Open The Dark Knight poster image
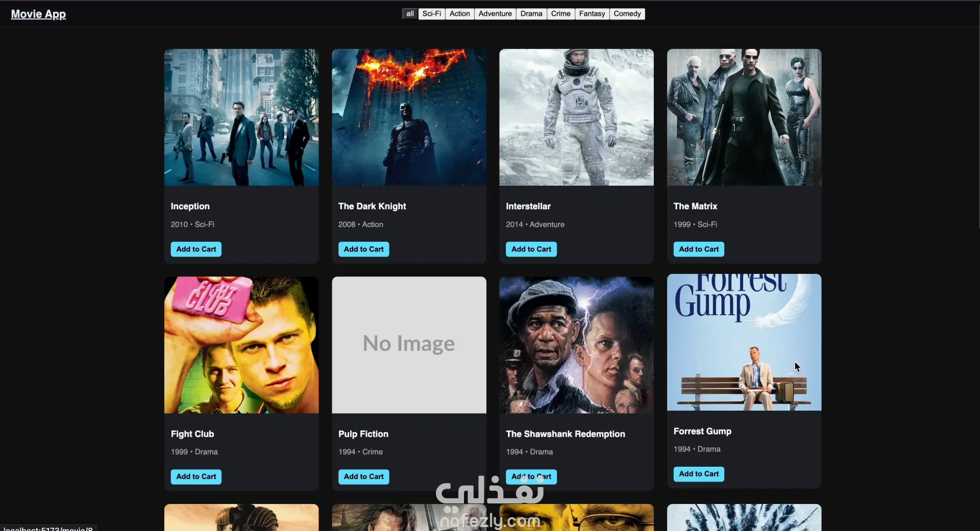Image resolution: width=980 pixels, height=531 pixels. (x=409, y=117)
